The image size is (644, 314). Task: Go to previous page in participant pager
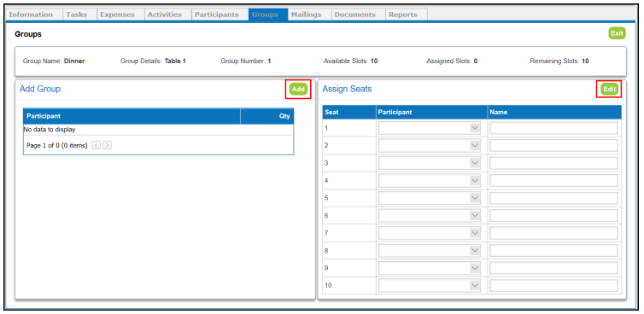pyautogui.click(x=96, y=145)
